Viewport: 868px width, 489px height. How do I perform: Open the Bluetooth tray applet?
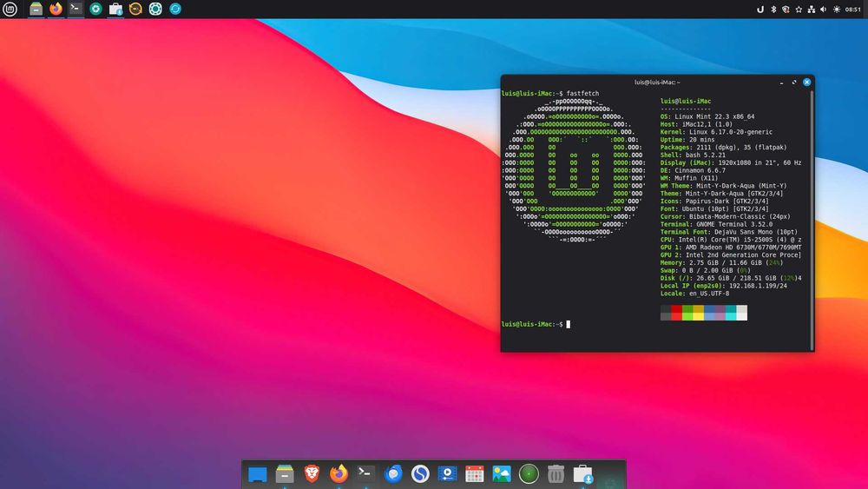click(x=773, y=10)
